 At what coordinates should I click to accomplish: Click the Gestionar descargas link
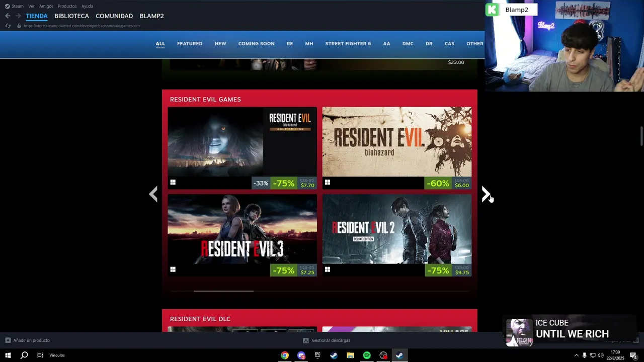point(331,340)
